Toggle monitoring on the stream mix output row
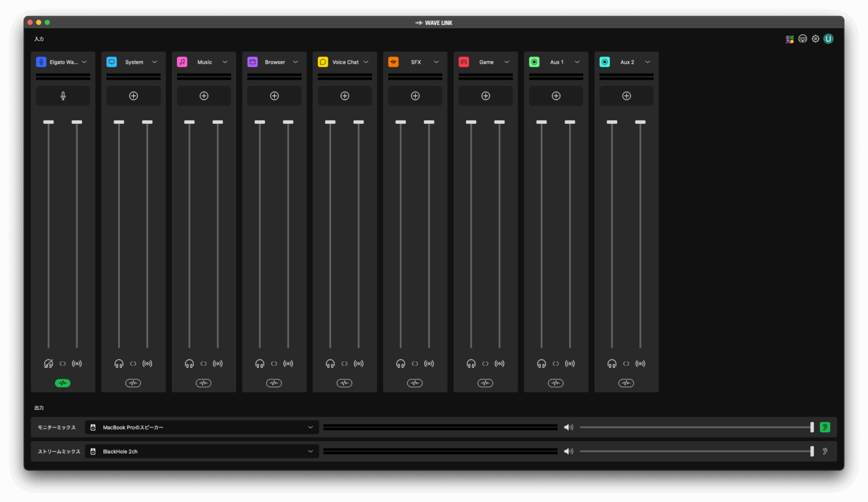 click(824, 451)
